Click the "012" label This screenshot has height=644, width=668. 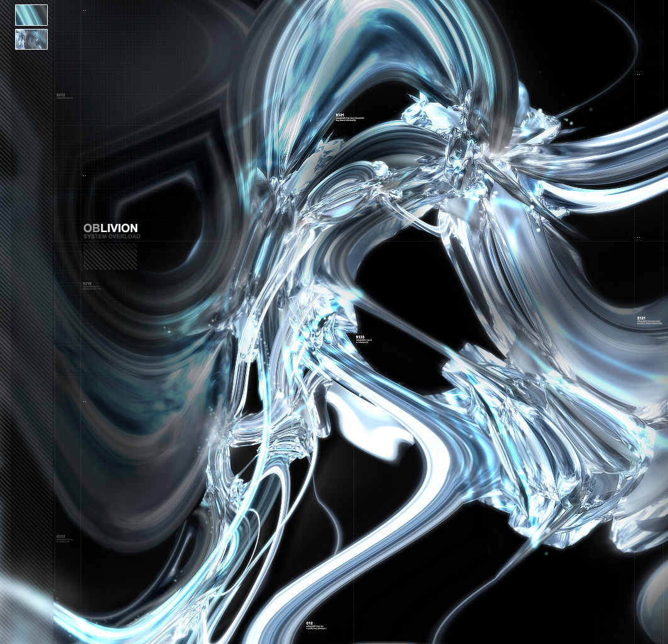click(309, 623)
